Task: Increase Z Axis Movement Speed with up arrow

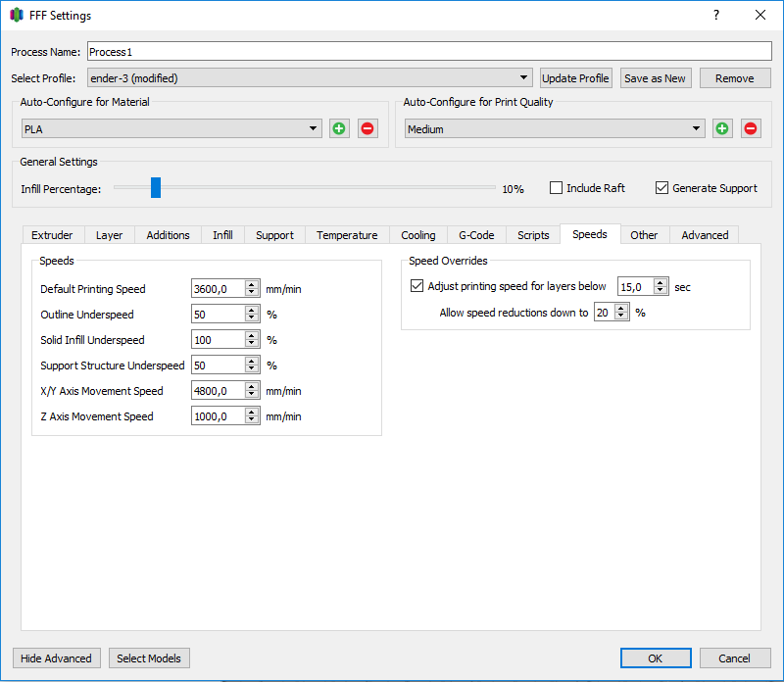Action: point(252,412)
